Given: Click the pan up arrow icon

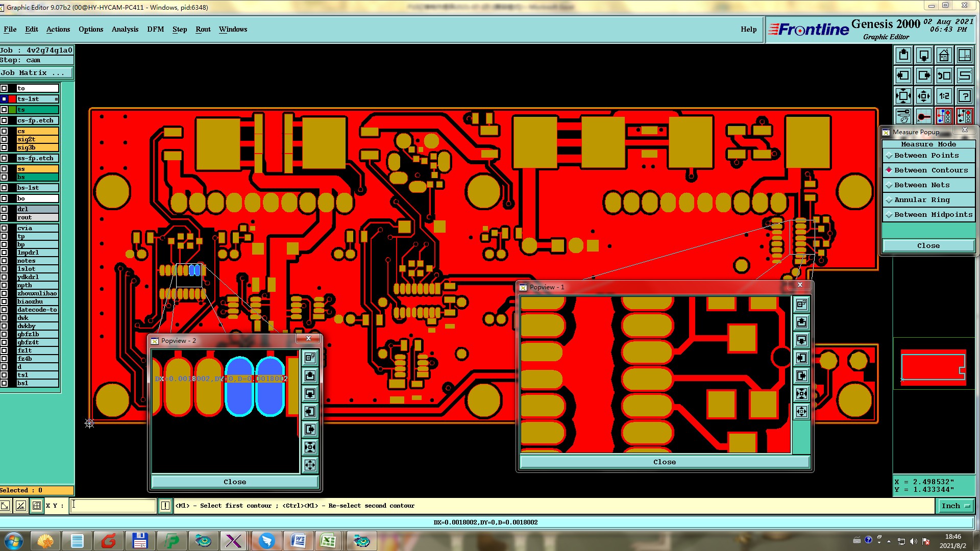Looking at the screenshot, I should tap(903, 55).
